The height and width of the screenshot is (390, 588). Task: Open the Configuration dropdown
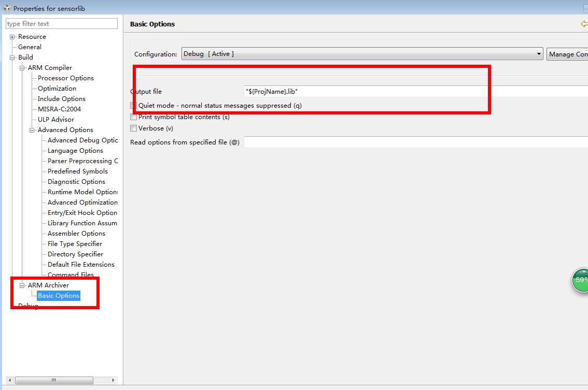[x=362, y=54]
